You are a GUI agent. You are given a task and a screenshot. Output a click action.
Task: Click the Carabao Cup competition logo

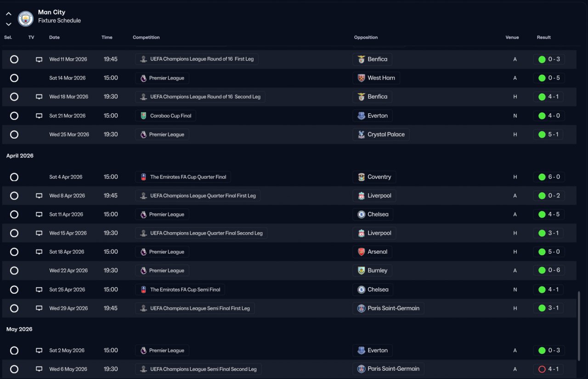click(144, 116)
